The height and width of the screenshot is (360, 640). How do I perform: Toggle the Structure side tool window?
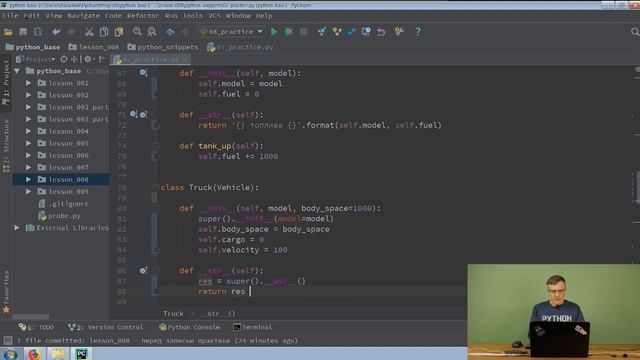(x=6, y=145)
